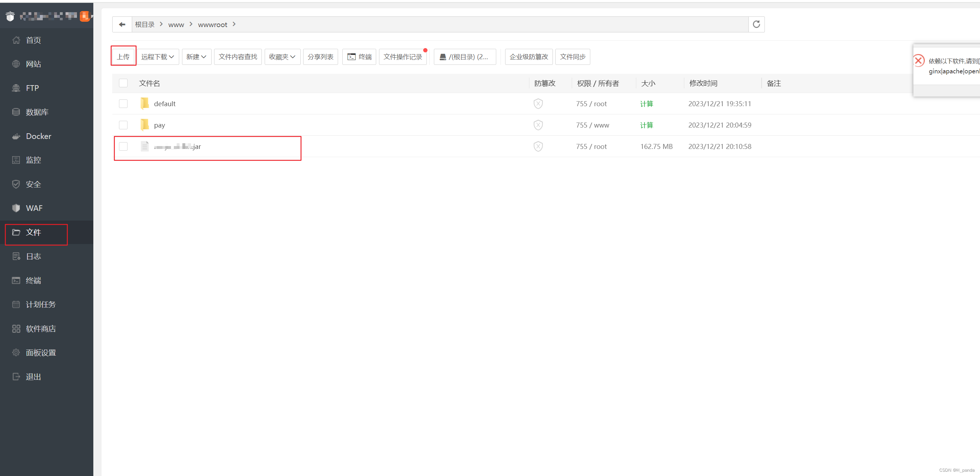Expand the 收藏夹 dropdown
This screenshot has width=980, height=476.
282,57
